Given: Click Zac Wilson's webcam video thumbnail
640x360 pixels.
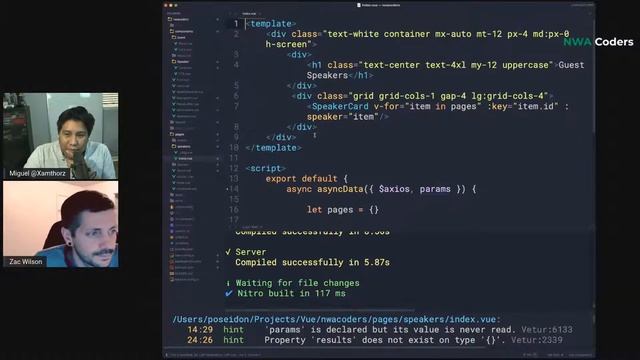Looking at the screenshot, I should point(61,224).
